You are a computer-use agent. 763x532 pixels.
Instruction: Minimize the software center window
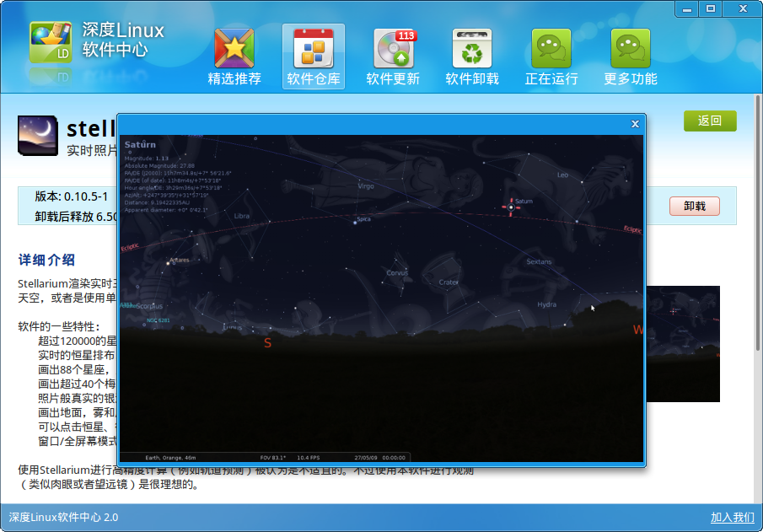[x=687, y=8]
